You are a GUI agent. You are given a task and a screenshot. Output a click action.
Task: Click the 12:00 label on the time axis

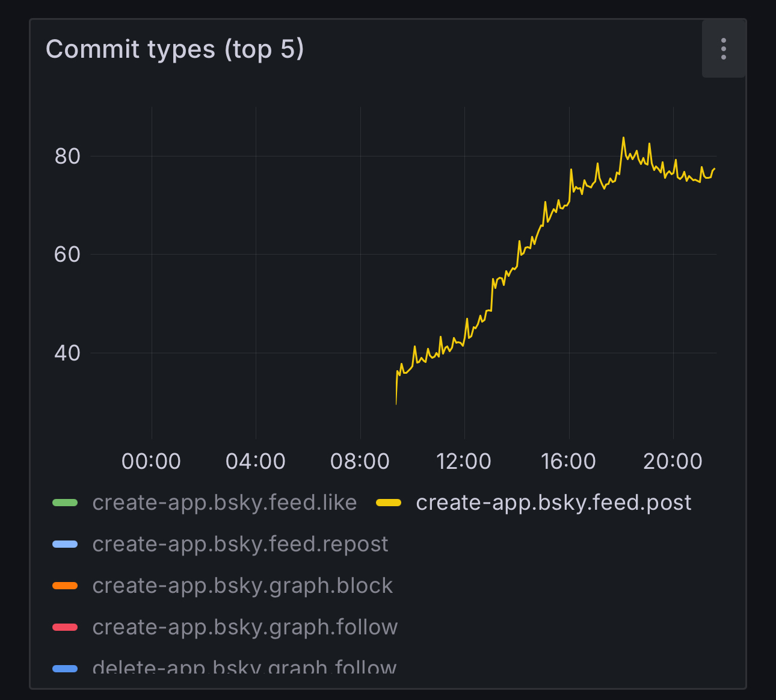coord(464,462)
